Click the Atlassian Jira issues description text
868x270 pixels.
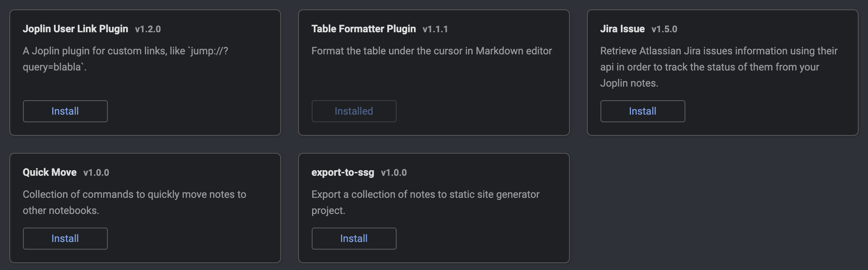719,67
